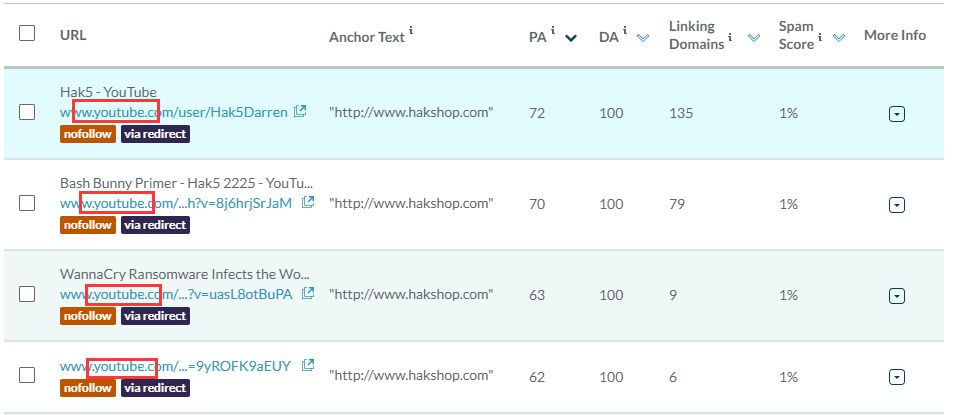Screen dimensions: 955x415
Task: Click nofollow tag in WannaCry row
Action: (x=88, y=316)
